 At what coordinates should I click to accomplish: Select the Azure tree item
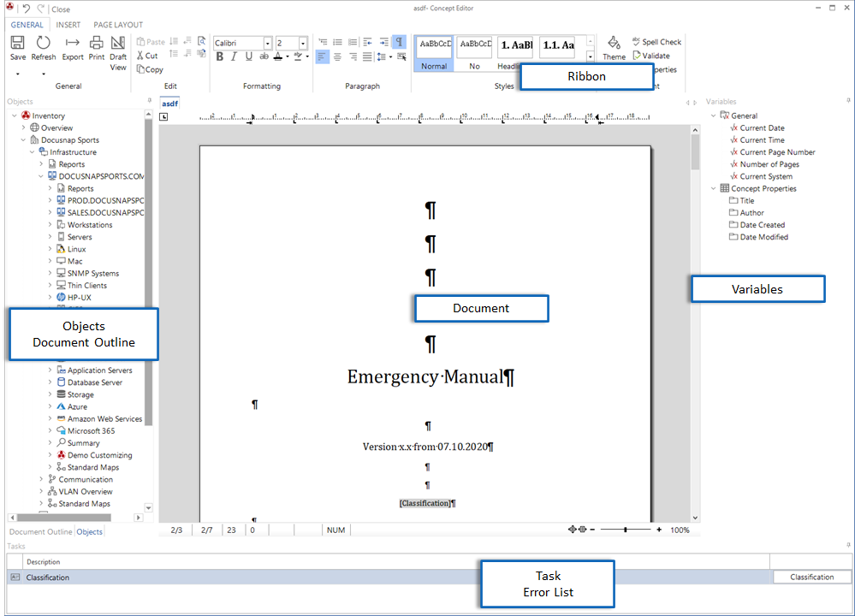point(73,406)
